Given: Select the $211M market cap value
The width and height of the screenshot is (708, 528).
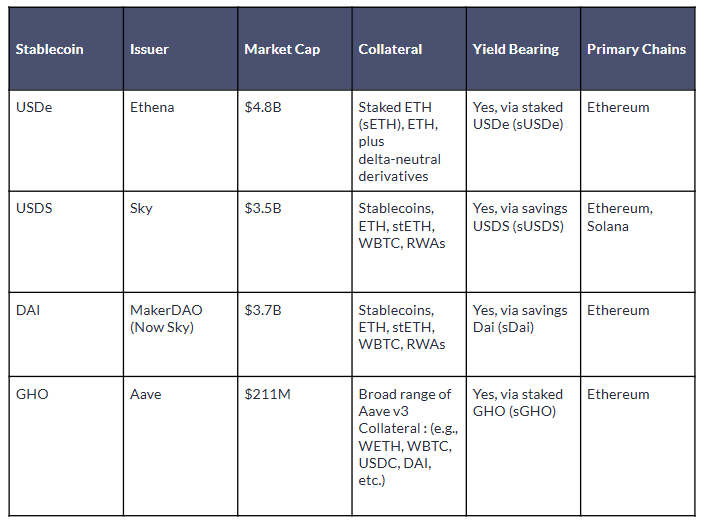Looking at the screenshot, I should click(267, 395).
